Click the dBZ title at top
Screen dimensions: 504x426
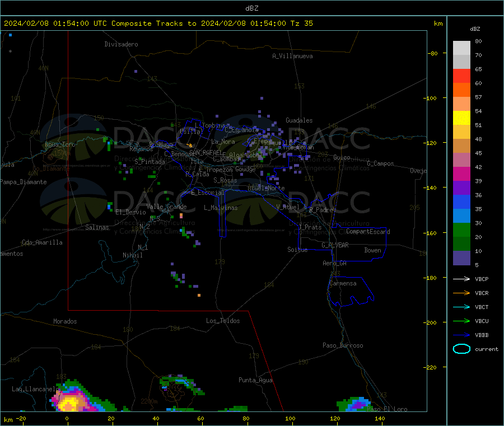click(x=252, y=8)
